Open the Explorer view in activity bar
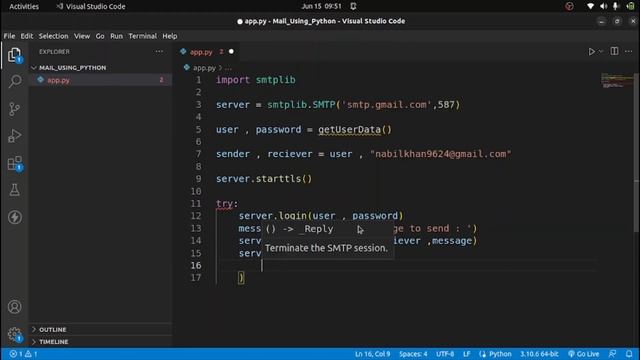Image resolution: width=640 pixels, height=360 pixels. click(15, 55)
